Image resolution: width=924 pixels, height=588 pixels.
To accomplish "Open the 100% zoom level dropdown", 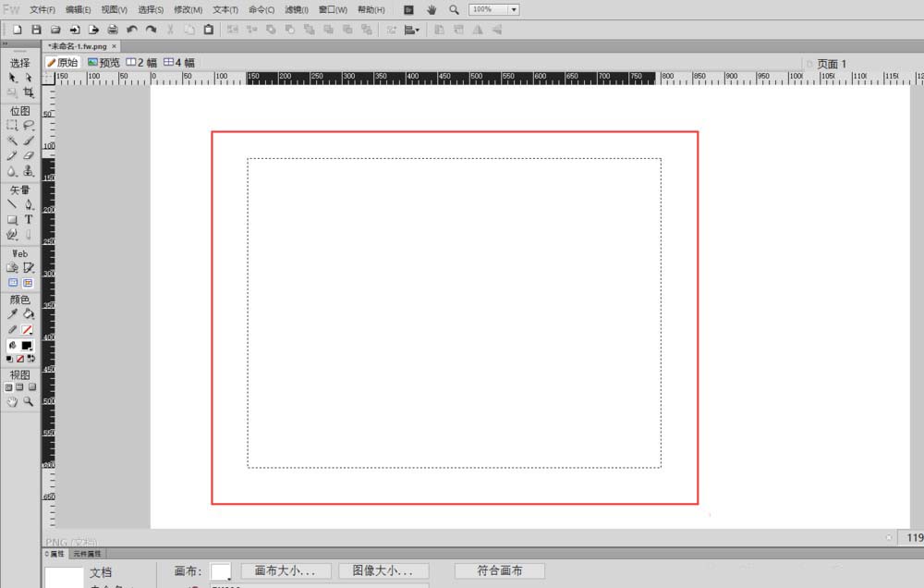I will click(x=513, y=9).
